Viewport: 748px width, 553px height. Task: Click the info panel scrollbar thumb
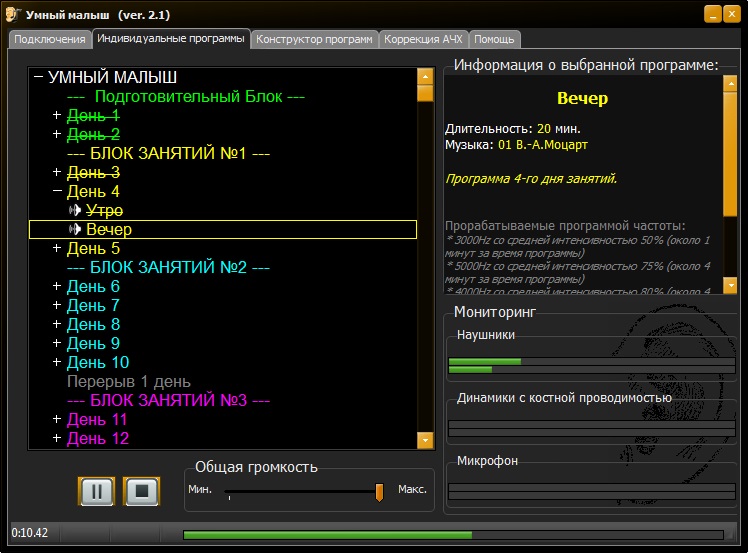pyautogui.click(x=730, y=154)
